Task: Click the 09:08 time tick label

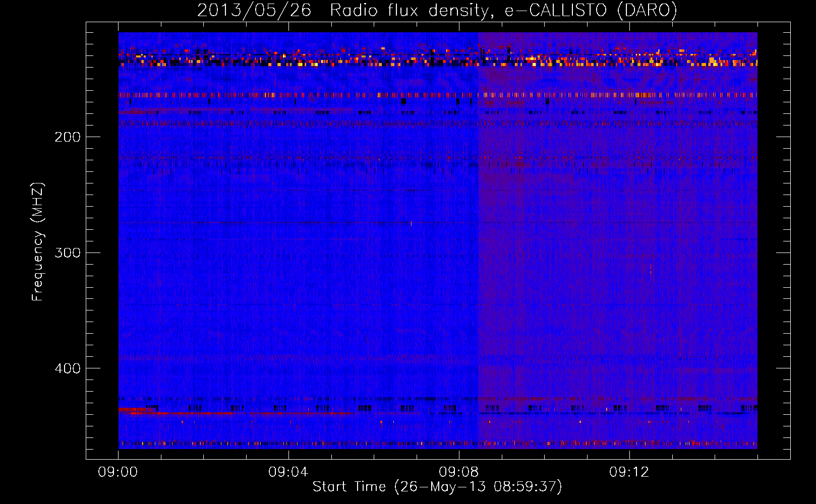Action: [459, 472]
